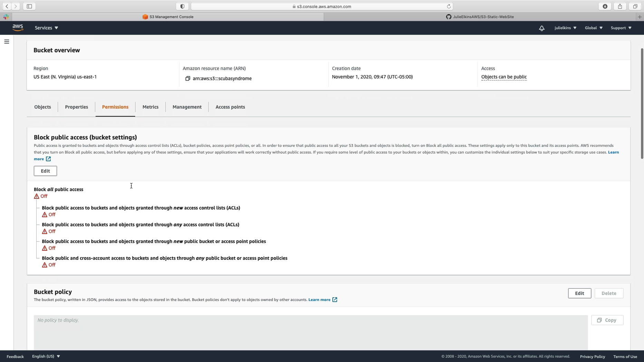644x362 pixels.
Task: Open Learn more link for Block public access
Action: [613, 152]
